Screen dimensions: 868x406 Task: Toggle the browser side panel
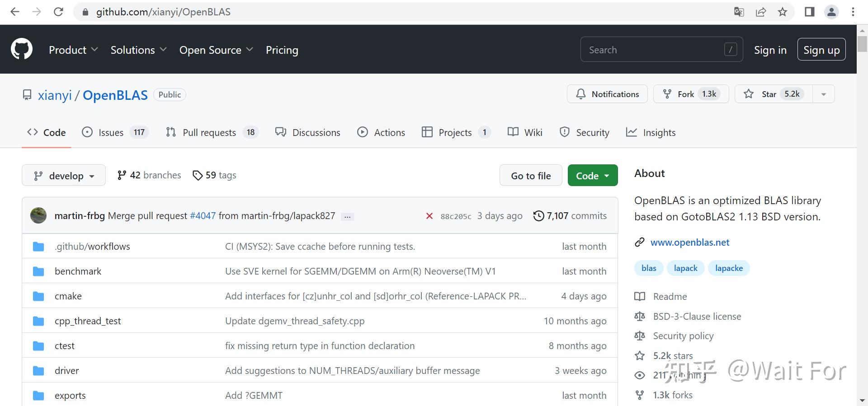click(x=809, y=12)
